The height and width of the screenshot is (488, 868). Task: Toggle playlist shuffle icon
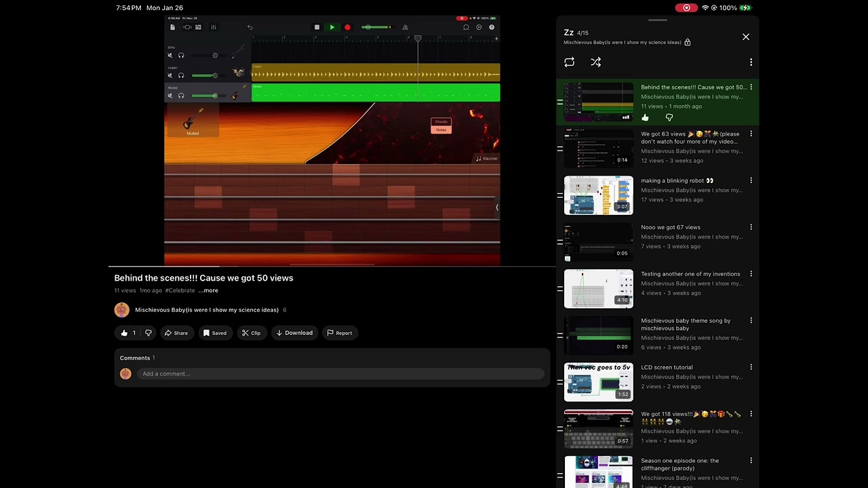595,62
